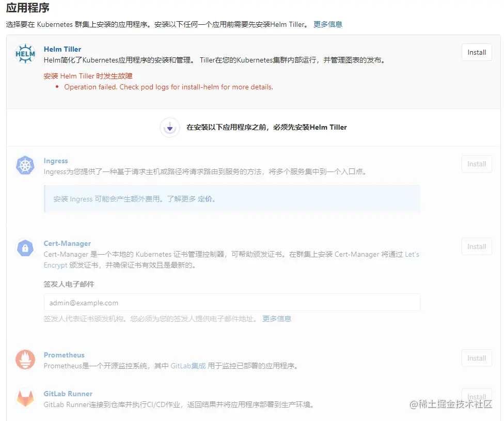Click the GitLab Runner fox icon
This screenshot has height=421, width=504.
click(x=25, y=398)
